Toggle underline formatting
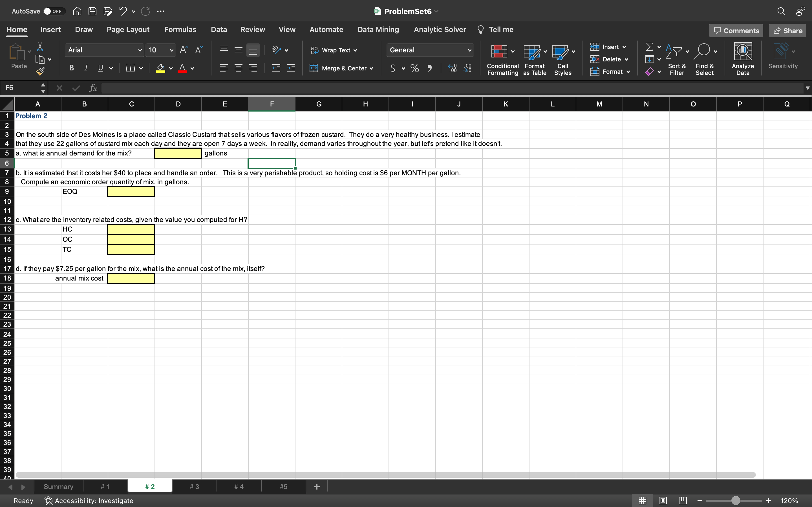This screenshot has height=507, width=812. 100,68
